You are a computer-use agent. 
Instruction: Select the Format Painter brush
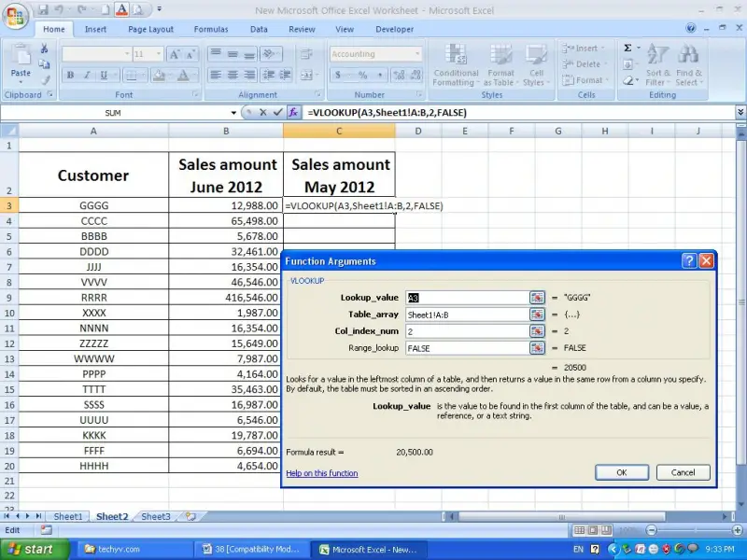44,80
